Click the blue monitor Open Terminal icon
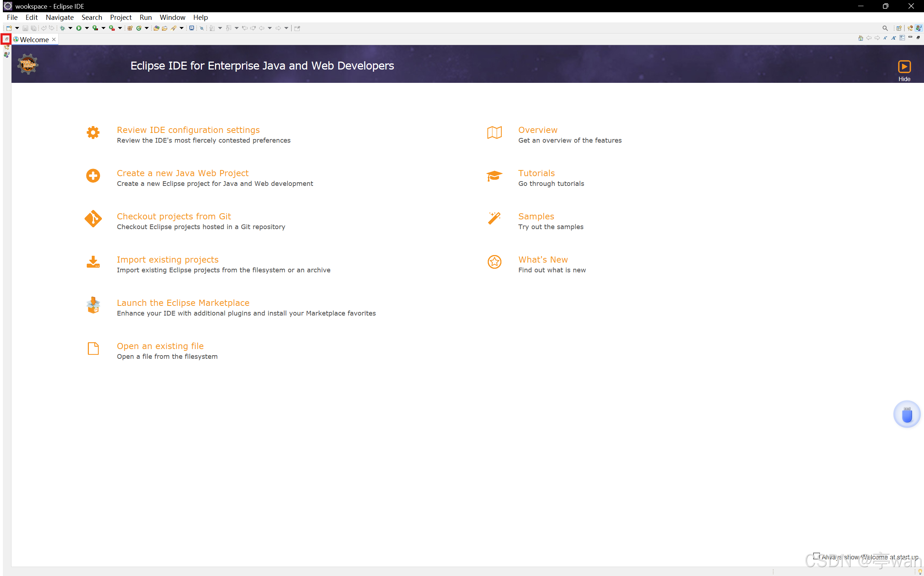Image resolution: width=924 pixels, height=576 pixels. coord(192,28)
